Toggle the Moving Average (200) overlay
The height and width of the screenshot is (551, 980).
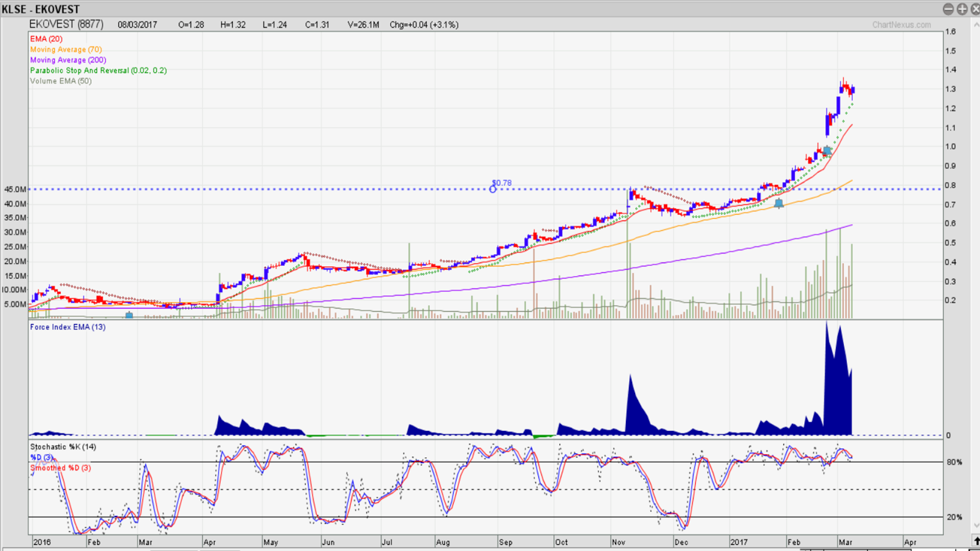[67, 60]
